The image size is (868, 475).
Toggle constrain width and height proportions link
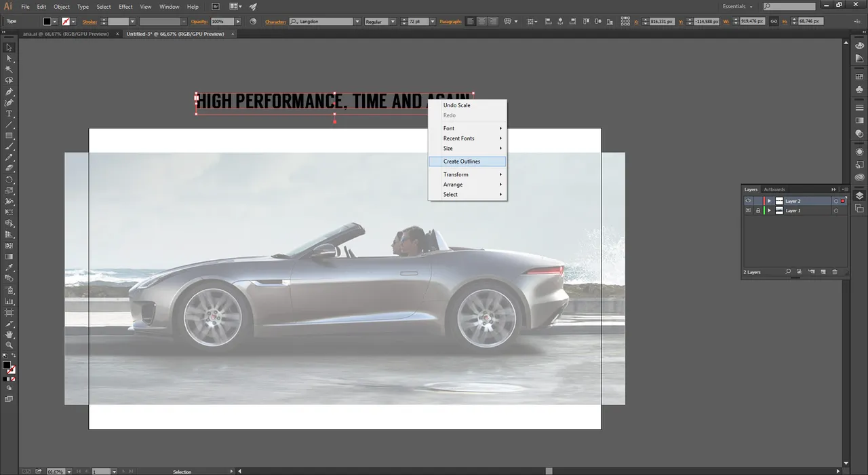click(774, 22)
